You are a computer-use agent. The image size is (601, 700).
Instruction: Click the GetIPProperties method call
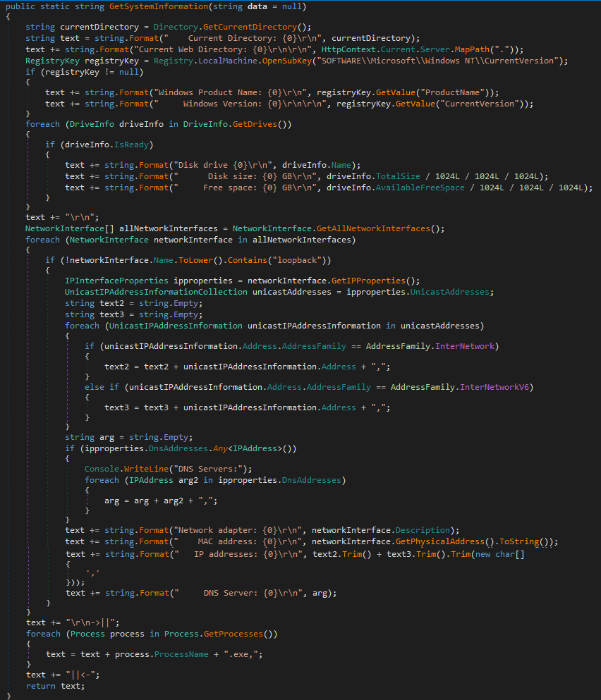368,281
